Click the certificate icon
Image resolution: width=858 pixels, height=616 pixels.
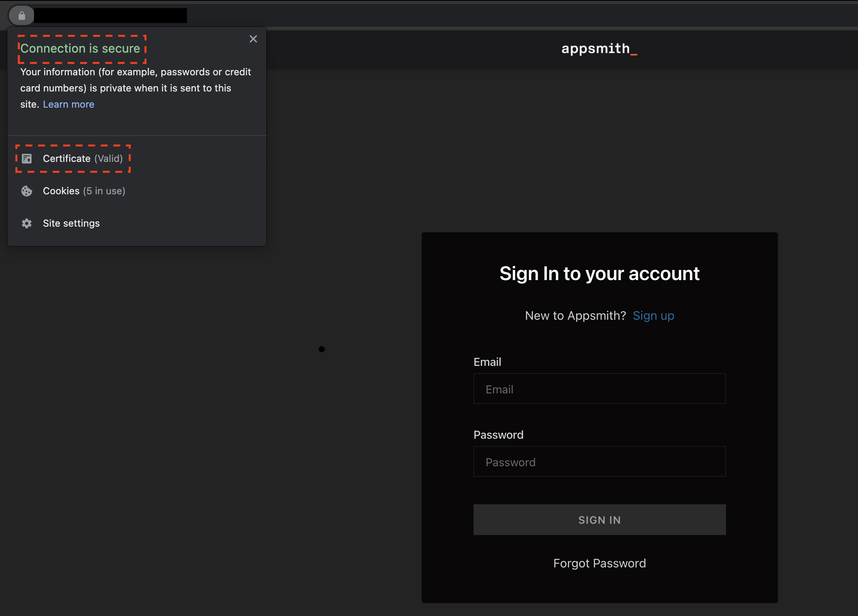tap(27, 159)
